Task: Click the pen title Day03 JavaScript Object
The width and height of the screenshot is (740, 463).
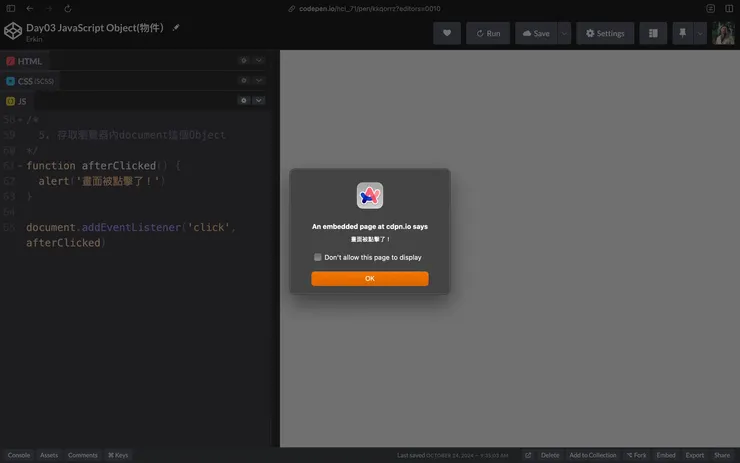Action: click(x=95, y=27)
